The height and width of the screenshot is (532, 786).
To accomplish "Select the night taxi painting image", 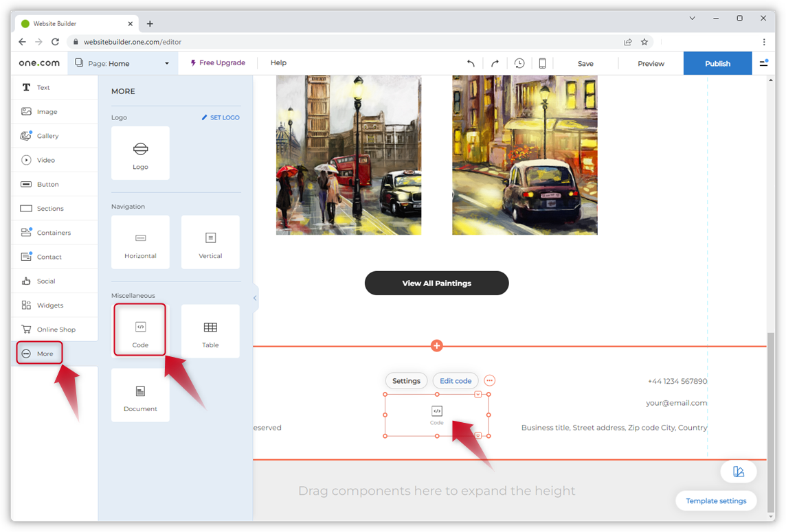I will pyautogui.click(x=525, y=154).
